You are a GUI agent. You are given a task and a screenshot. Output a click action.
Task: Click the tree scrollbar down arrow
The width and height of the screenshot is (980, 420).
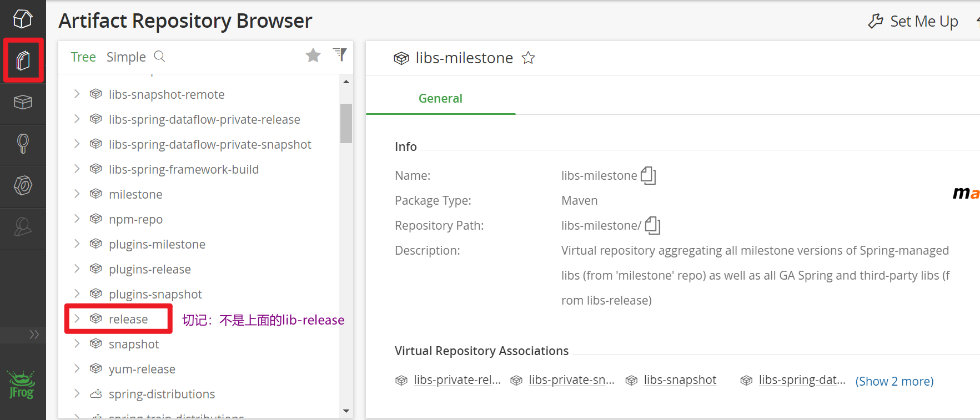[346, 411]
